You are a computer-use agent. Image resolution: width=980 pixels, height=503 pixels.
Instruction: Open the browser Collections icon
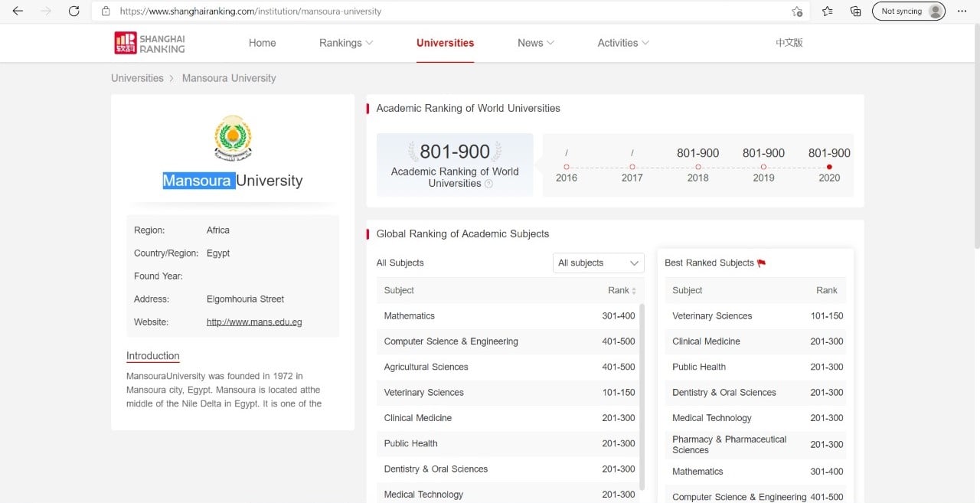click(856, 11)
